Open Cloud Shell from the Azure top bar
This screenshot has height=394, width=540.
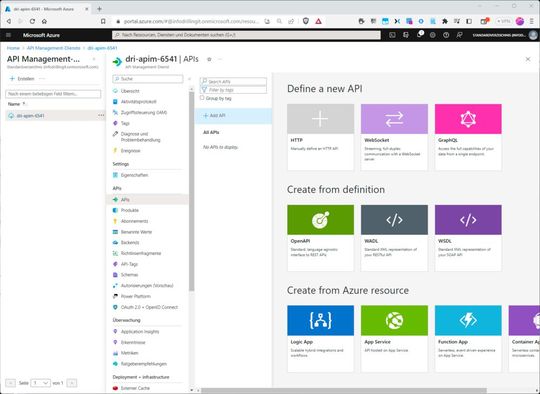(392, 35)
